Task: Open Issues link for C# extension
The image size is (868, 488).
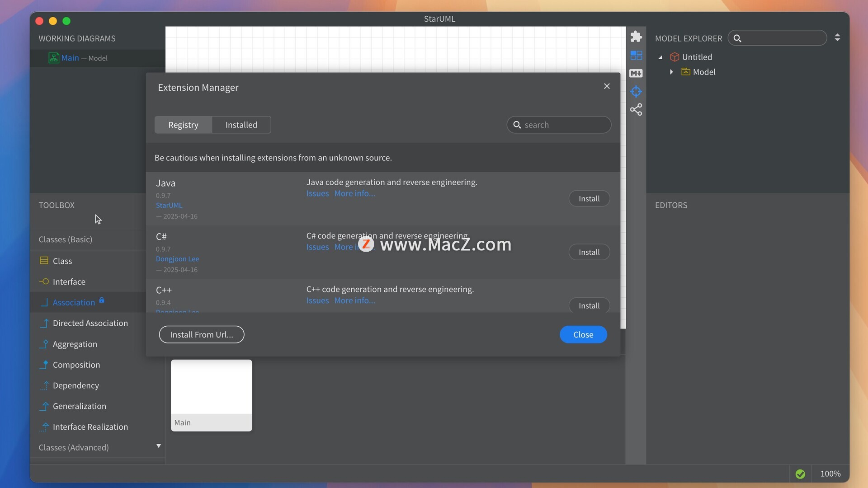Action: pos(317,247)
